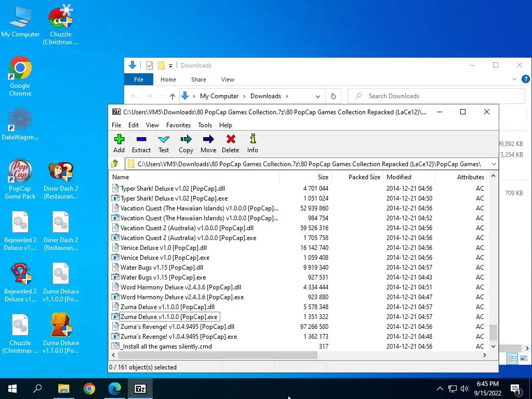This screenshot has width=532, height=399.
Task: Open taskbar search magnifier
Action: click(x=37, y=389)
